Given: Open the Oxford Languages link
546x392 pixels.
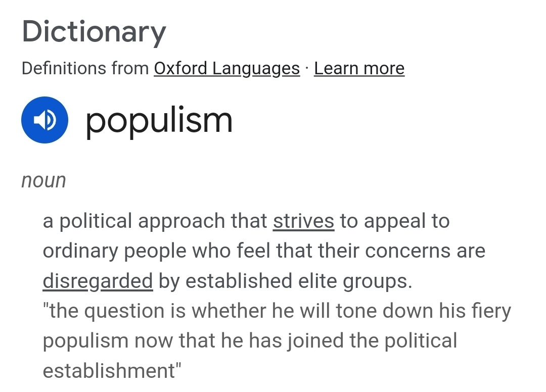Looking at the screenshot, I should 226,68.
